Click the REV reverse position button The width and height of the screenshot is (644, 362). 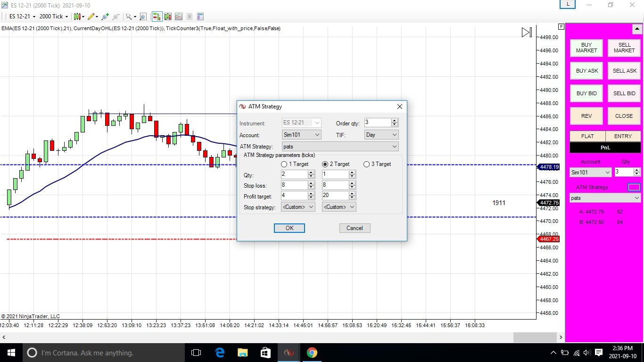click(586, 116)
